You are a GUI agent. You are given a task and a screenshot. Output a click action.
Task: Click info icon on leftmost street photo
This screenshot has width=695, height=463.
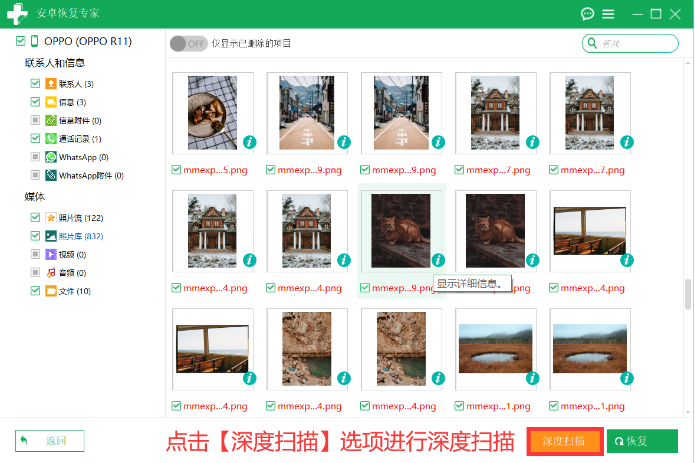coord(344,142)
